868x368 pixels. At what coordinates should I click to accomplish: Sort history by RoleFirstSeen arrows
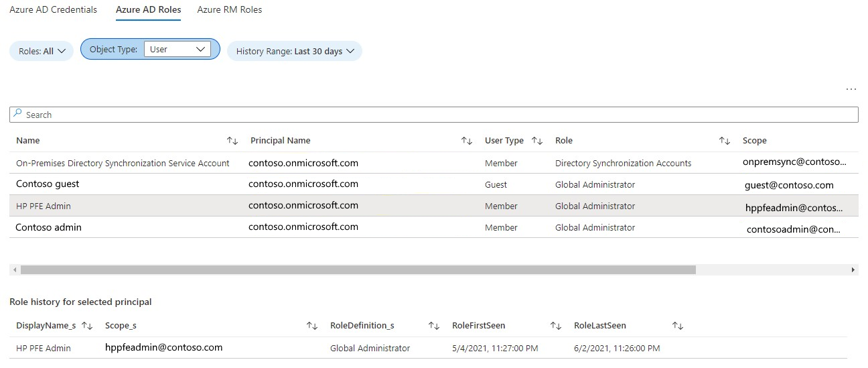(555, 326)
